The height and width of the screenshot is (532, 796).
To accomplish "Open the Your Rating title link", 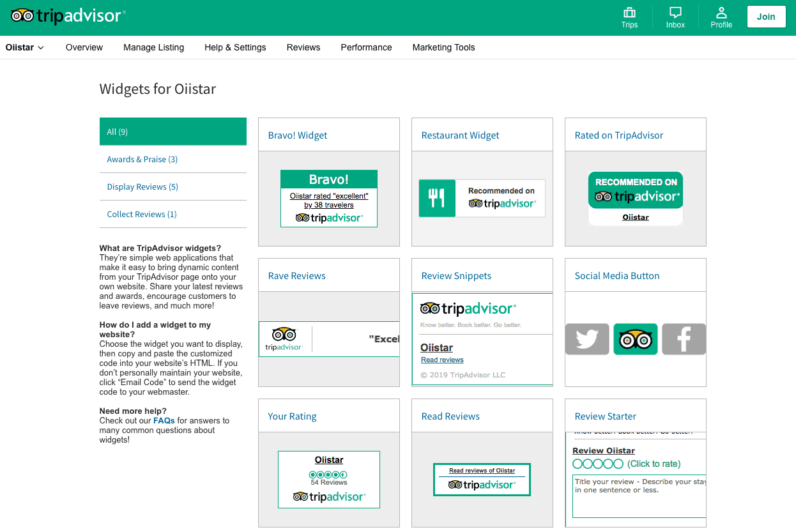I will point(292,416).
